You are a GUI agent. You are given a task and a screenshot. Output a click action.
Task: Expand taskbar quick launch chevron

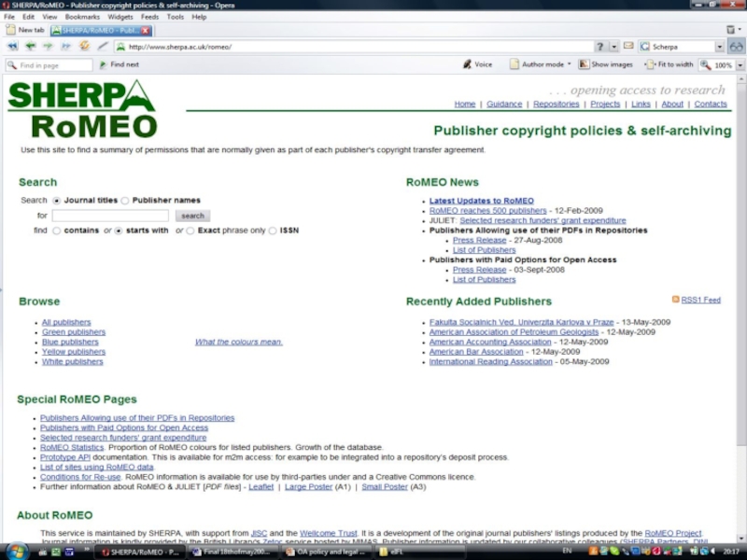click(x=87, y=550)
